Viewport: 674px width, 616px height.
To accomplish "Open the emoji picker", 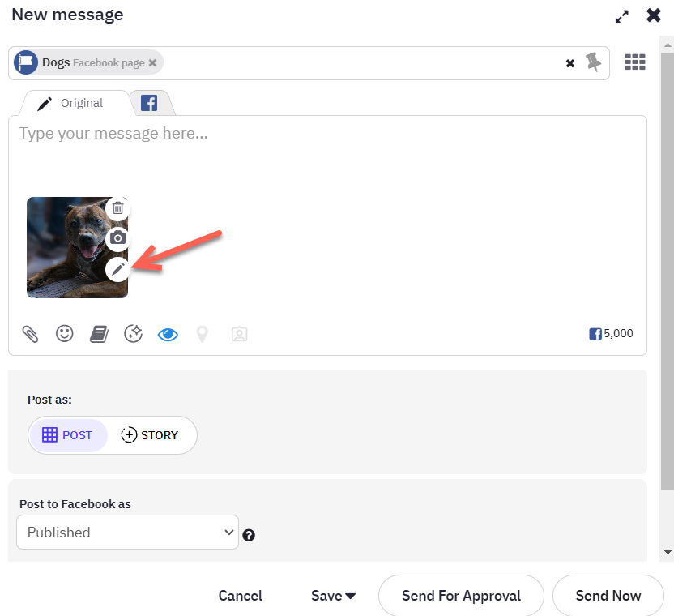I will 65,333.
